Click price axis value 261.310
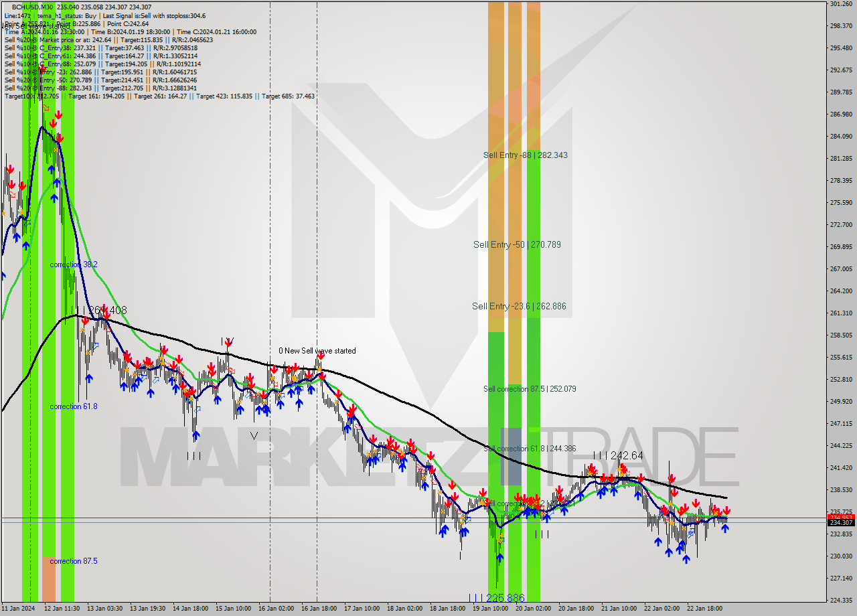Screen dimensions: 857x616 tap(841, 313)
